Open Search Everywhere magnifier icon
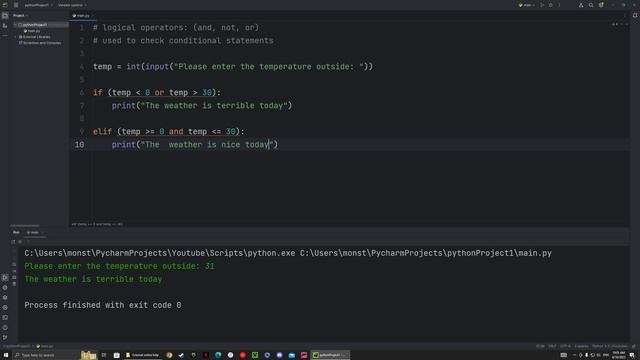This screenshot has width=640, height=360. [591, 5]
